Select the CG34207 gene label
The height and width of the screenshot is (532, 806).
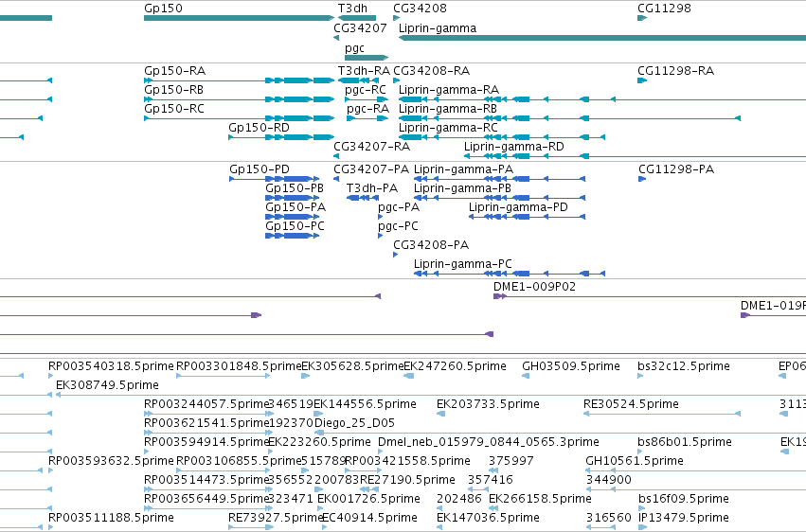[360, 28]
